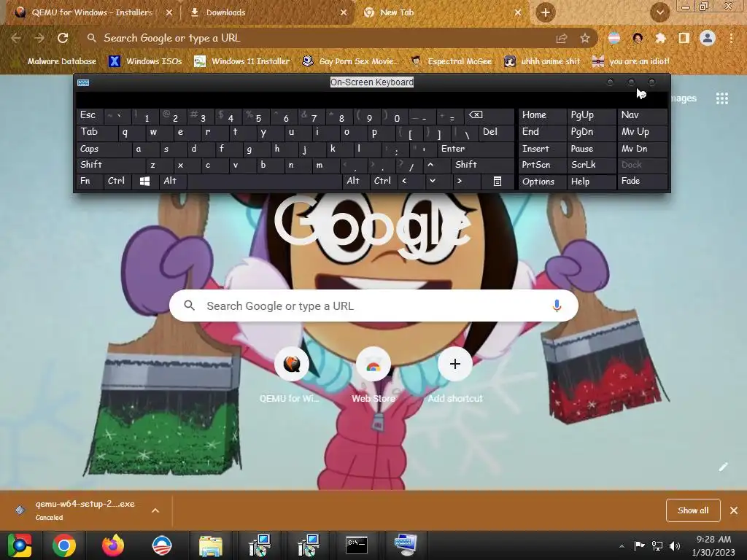Screen dimensions: 747x560
Task: Open a new tab with the plus button
Action: 546,12
